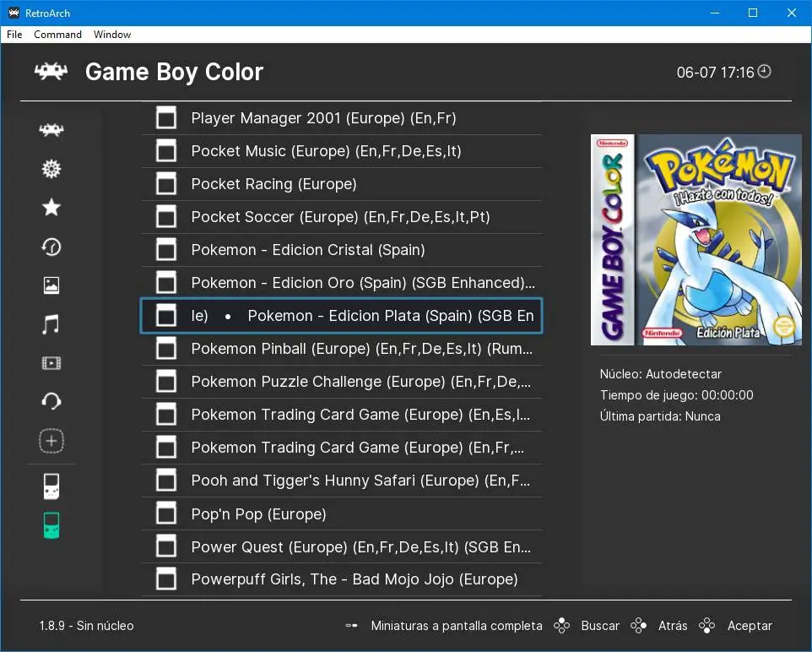Open History via the clock-arrow icon
812x652 pixels.
[x=51, y=247]
